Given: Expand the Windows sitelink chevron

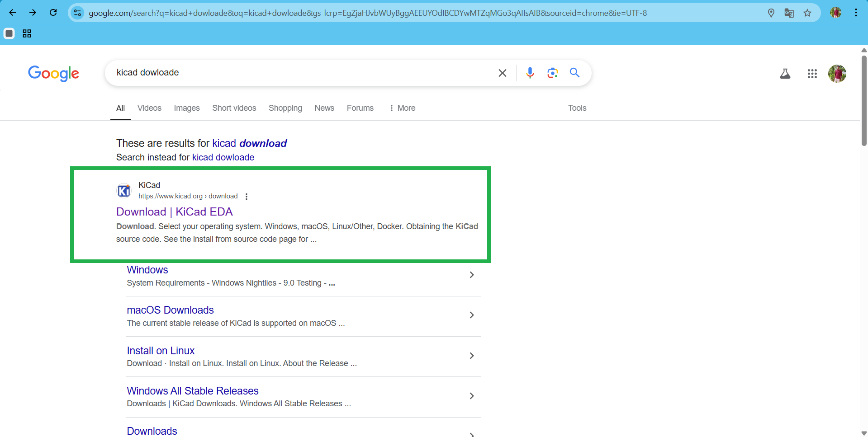Looking at the screenshot, I should click(x=472, y=275).
